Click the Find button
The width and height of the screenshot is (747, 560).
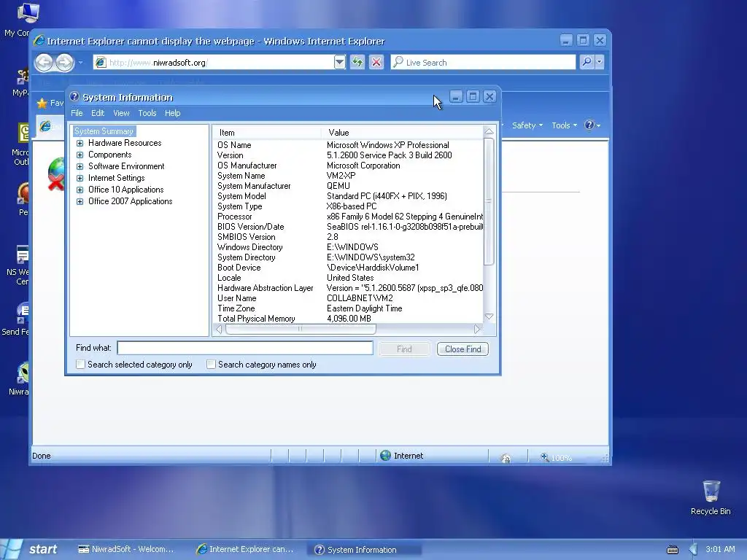tap(404, 349)
